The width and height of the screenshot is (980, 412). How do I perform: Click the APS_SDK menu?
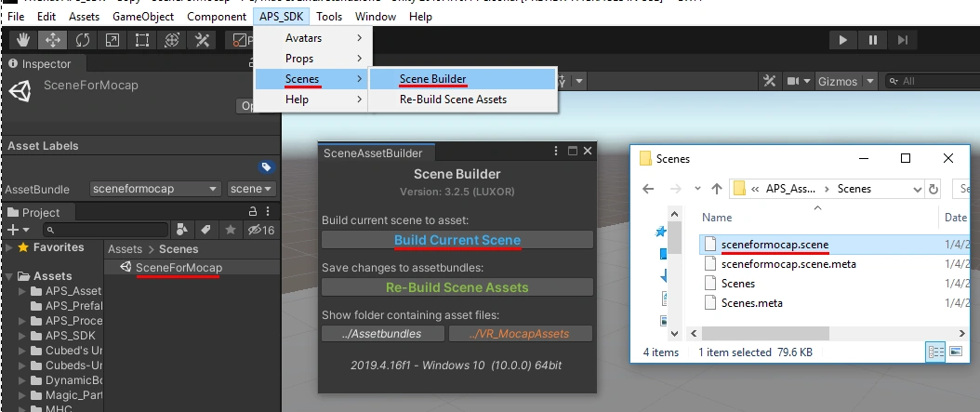point(281,16)
